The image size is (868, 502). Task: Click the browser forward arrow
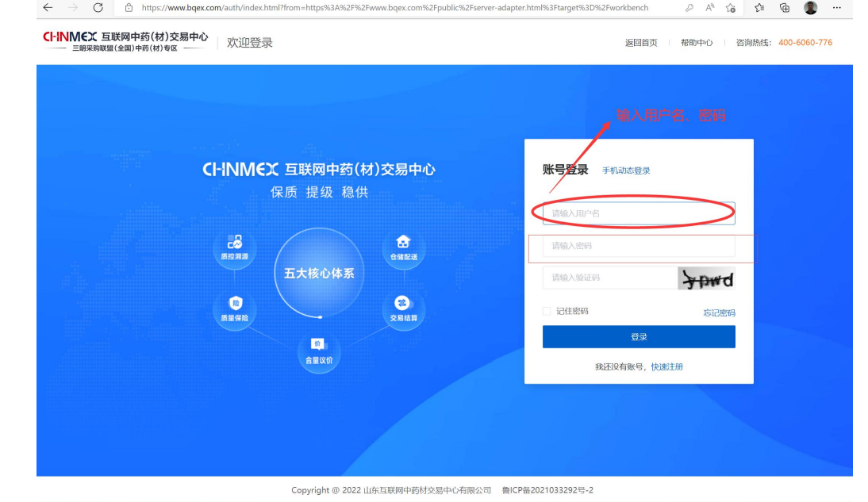[73, 8]
